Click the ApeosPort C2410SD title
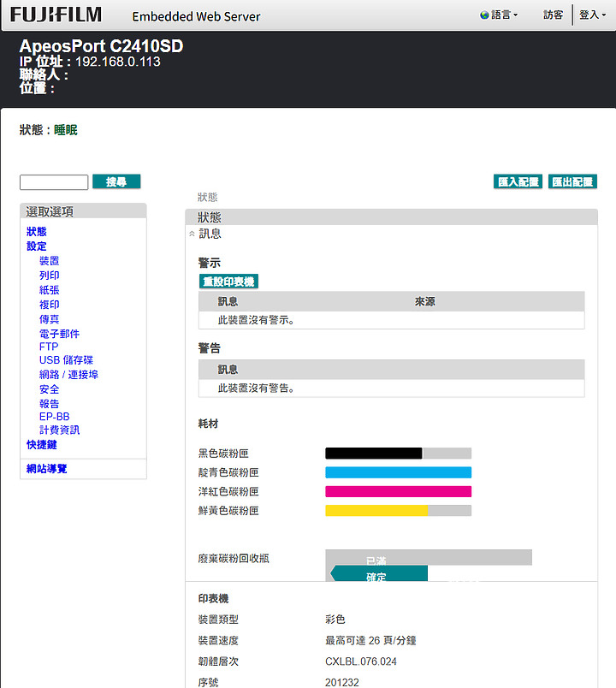 tap(101, 46)
